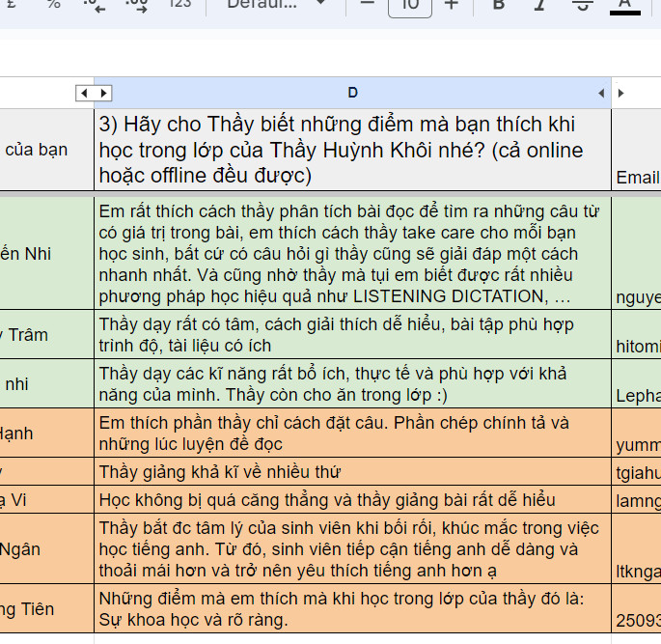
Task: Select the header cell with question 3 text
Action: (352, 150)
